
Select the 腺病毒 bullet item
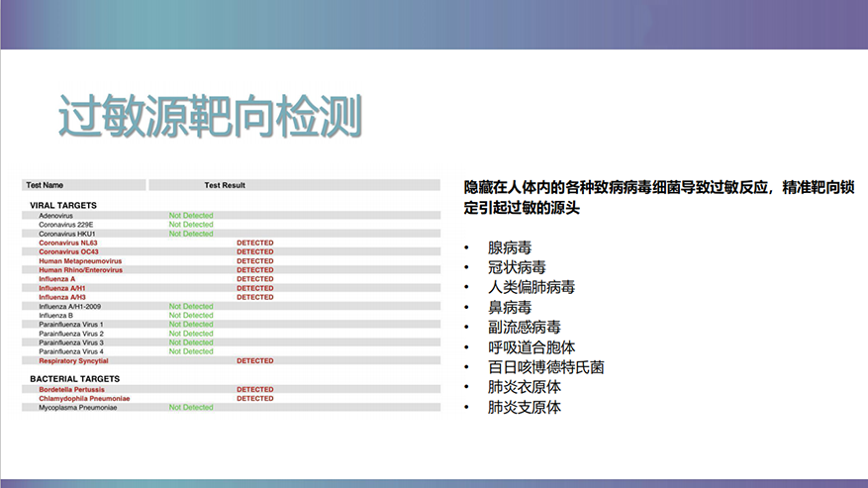pyautogui.click(x=510, y=247)
